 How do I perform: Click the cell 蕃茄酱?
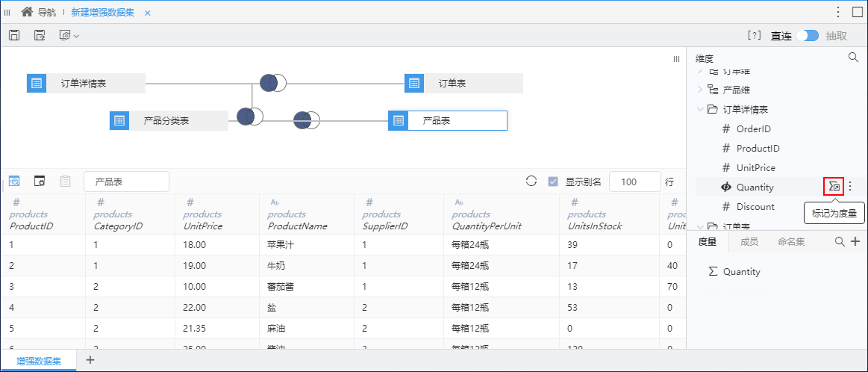307,287
